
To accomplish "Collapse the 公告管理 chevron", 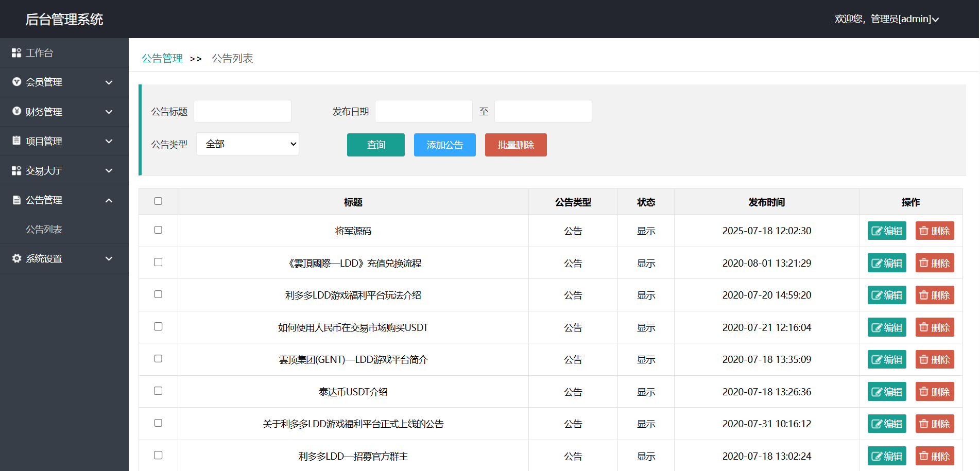I will point(109,200).
